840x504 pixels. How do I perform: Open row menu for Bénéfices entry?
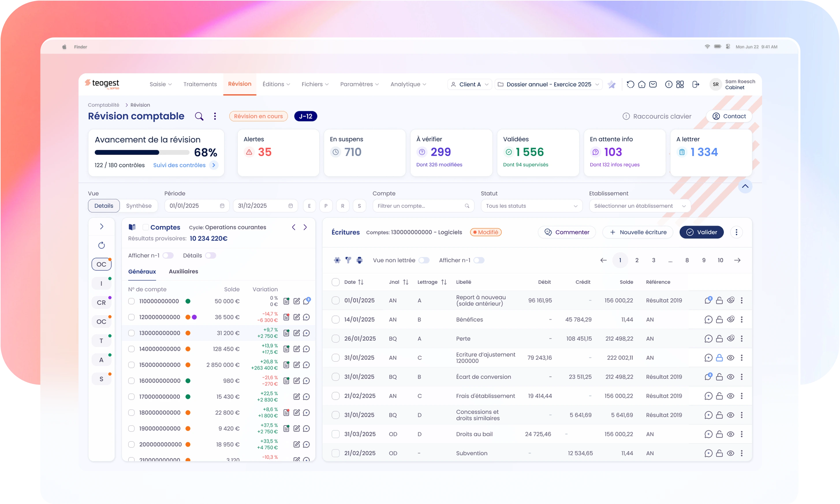[x=742, y=319]
